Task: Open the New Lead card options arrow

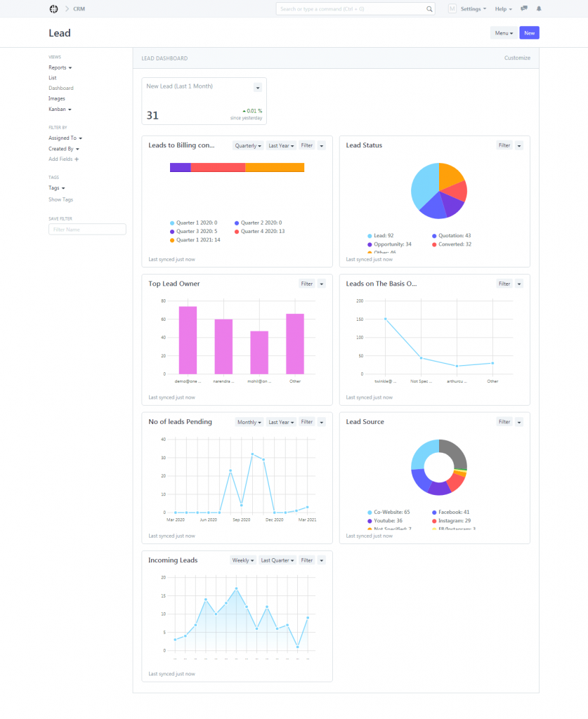Action: point(257,87)
